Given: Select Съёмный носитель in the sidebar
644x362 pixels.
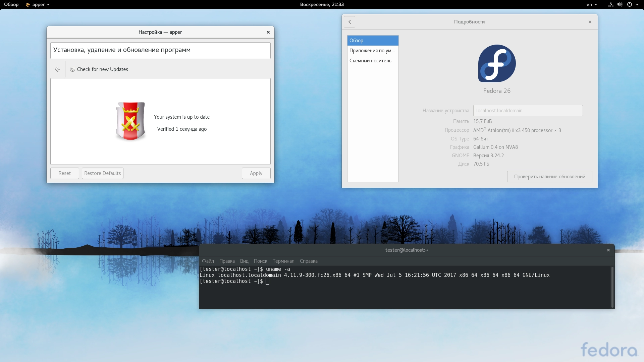Looking at the screenshot, I should [373, 61].
